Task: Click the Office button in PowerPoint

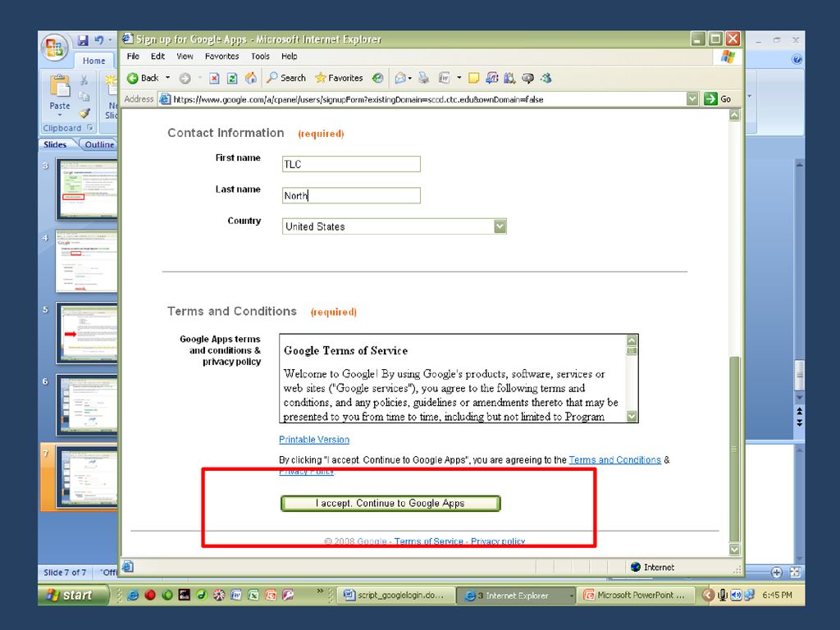Action: pyautogui.click(x=53, y=47)
